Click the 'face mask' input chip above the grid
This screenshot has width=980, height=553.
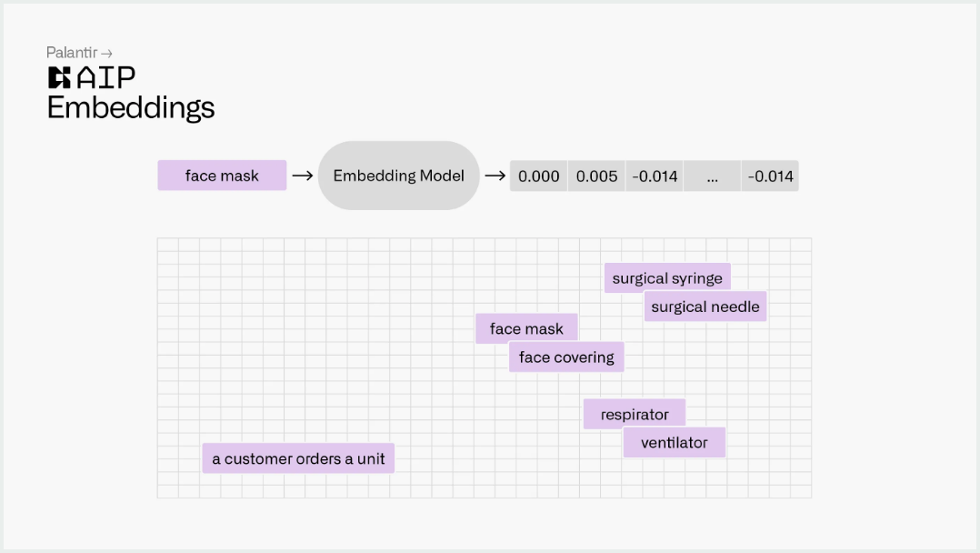click(x=222, y=176)
